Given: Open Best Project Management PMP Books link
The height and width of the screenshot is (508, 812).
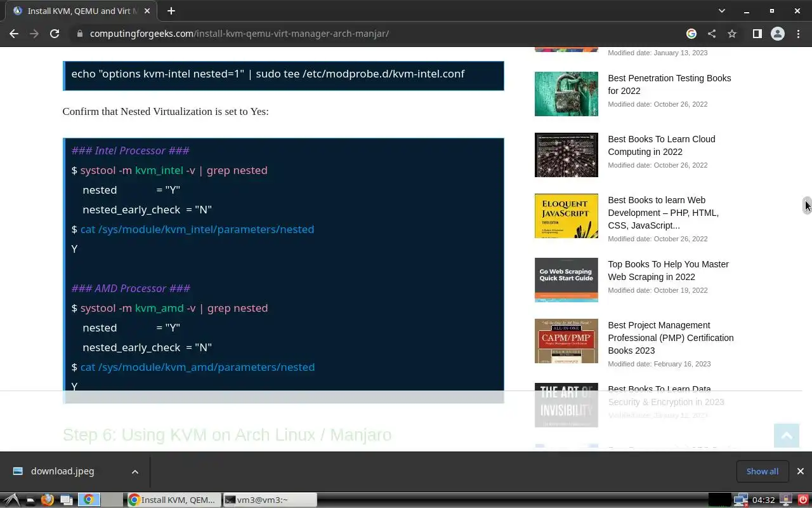Looking at the screenshot, I should point(671,338).
